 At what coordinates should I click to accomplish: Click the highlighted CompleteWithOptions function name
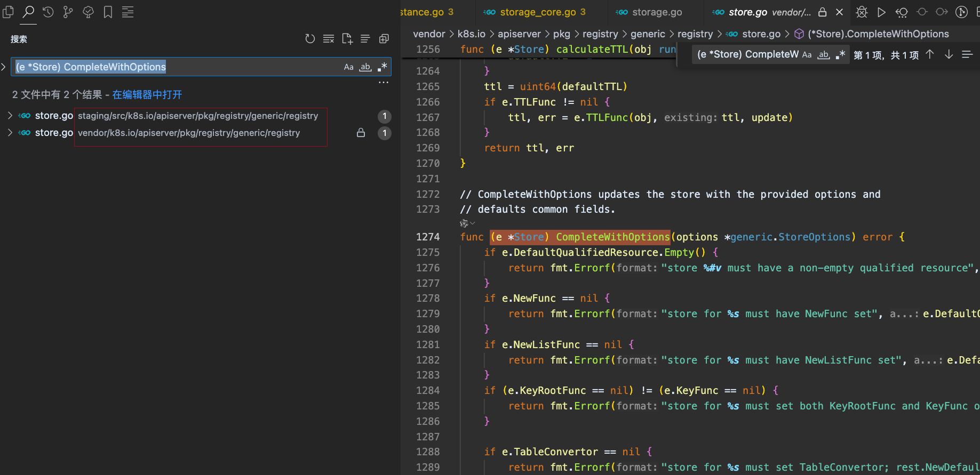click(x=612, y=237)
